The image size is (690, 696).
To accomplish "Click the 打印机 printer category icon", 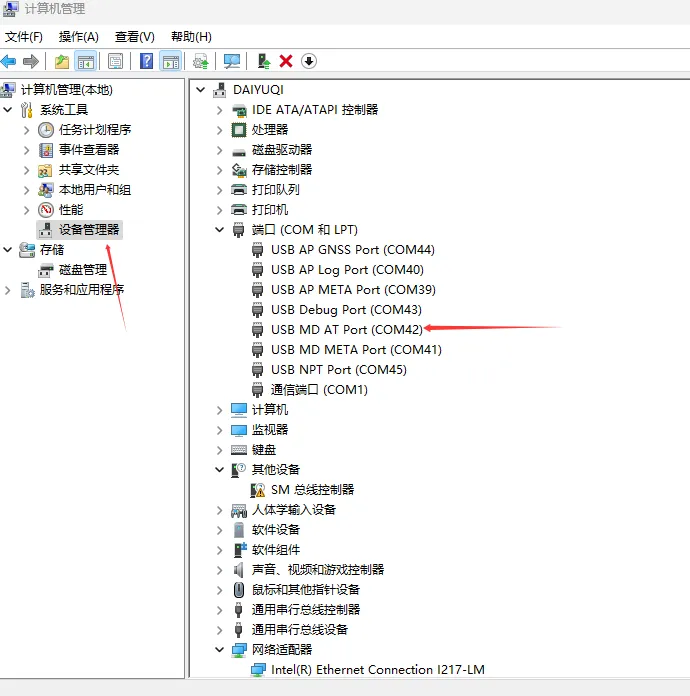I will pos(239,210).
